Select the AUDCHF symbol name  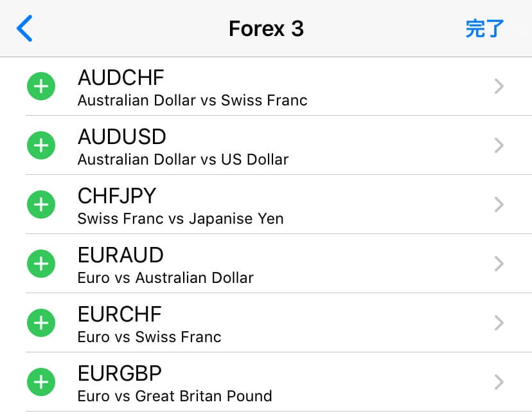coord(121,77)
